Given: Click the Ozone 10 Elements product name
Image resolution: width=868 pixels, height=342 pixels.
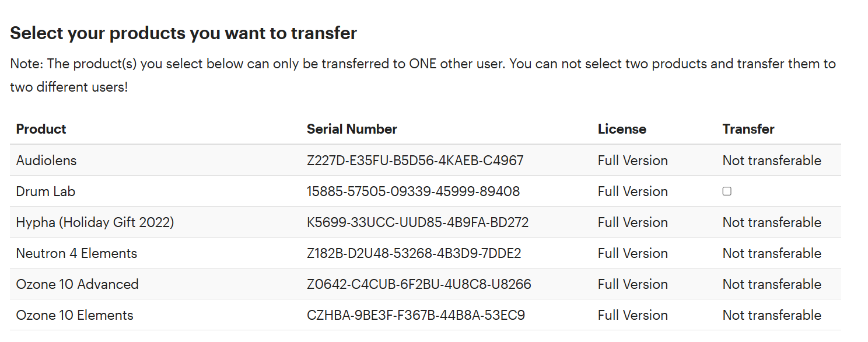Looking at the screenshot, I should (x=75, y=315).
